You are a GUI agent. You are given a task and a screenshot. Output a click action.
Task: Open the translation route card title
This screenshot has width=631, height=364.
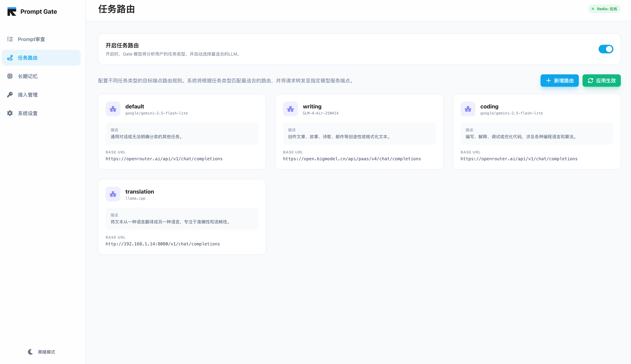point(139,192)
